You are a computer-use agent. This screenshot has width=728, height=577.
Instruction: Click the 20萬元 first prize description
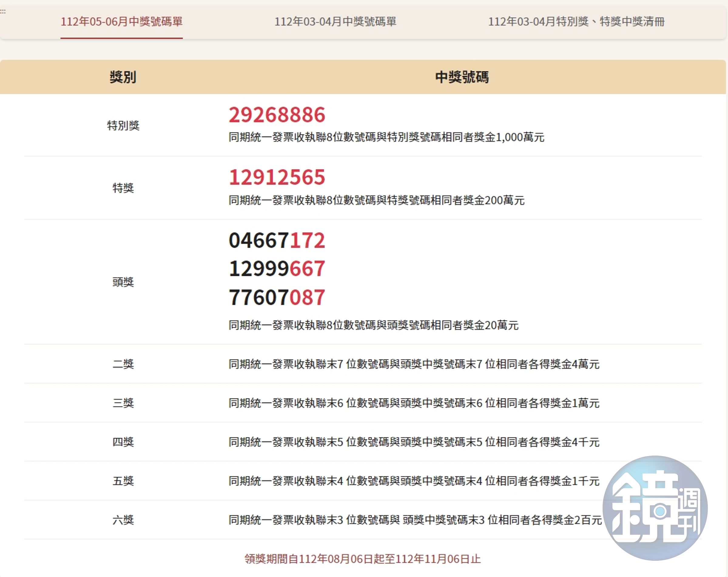(373, 325)
